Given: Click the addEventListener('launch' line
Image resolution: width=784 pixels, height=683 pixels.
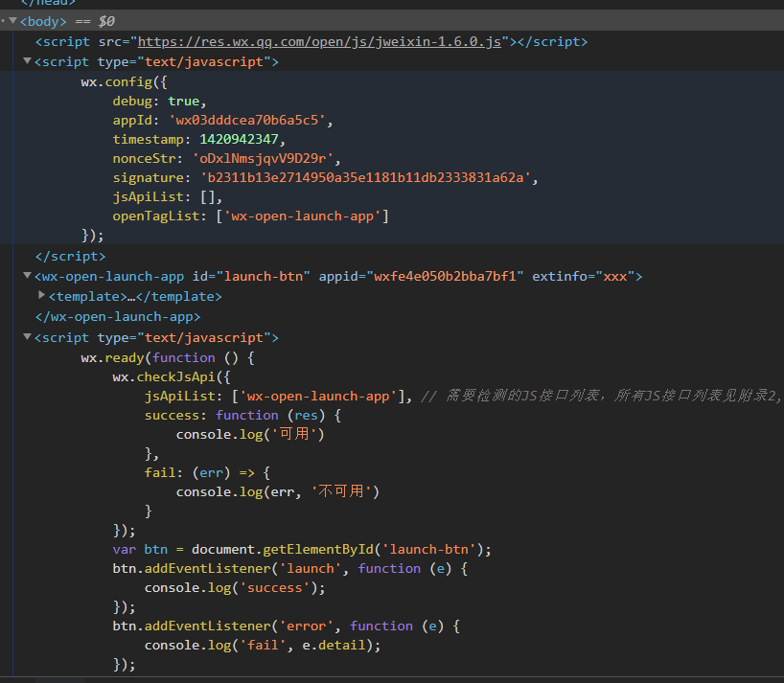Looking at the screenshot, I should click(x=290, y=569).
